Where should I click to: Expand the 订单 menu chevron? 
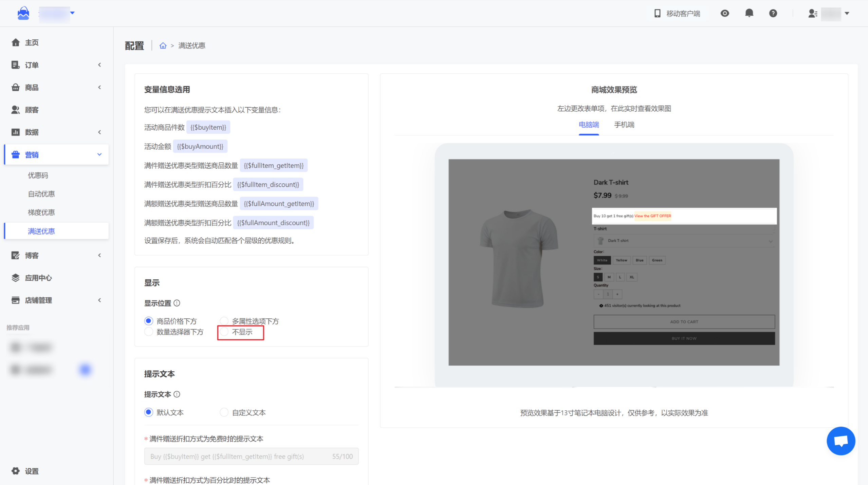(99, 65)
